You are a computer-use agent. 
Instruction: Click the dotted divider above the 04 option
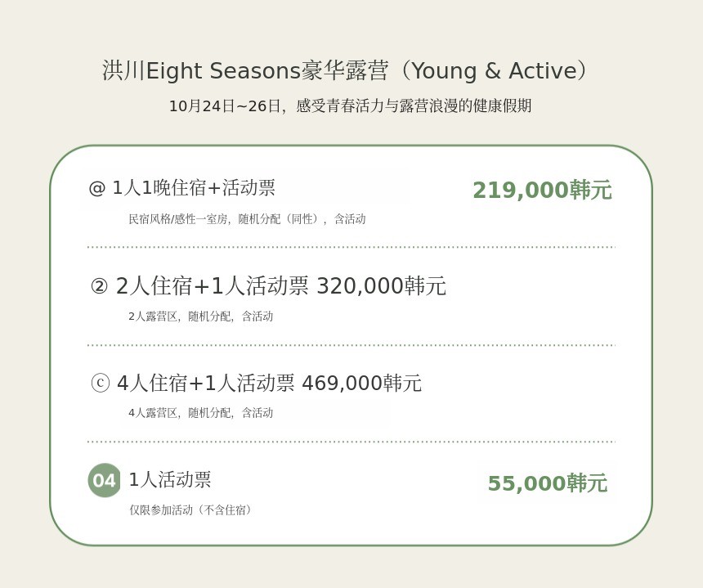pyautogui.click(x=351, y=442)
